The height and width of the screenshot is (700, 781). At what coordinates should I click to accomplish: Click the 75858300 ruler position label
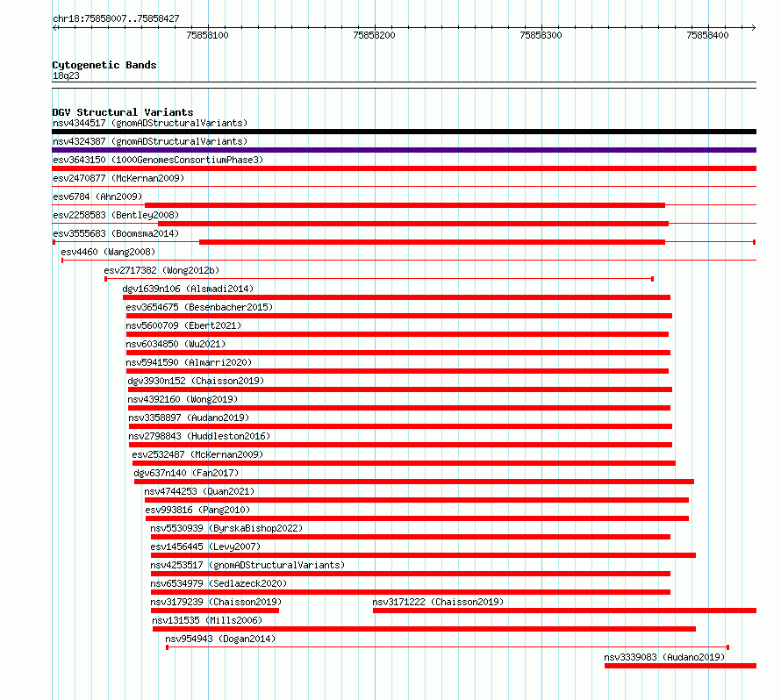point(541,35)
